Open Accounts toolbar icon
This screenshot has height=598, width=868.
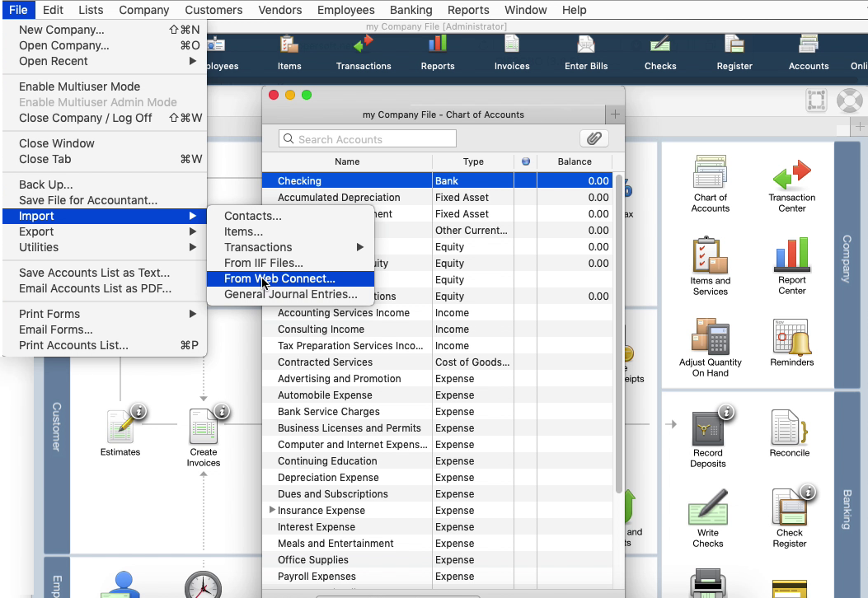tap(808, 53)
